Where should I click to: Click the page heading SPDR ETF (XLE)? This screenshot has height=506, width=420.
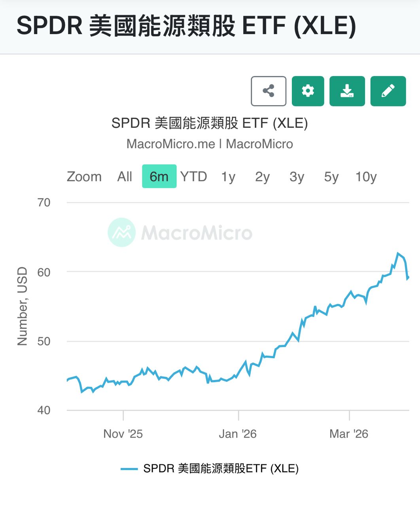[186, 26]
